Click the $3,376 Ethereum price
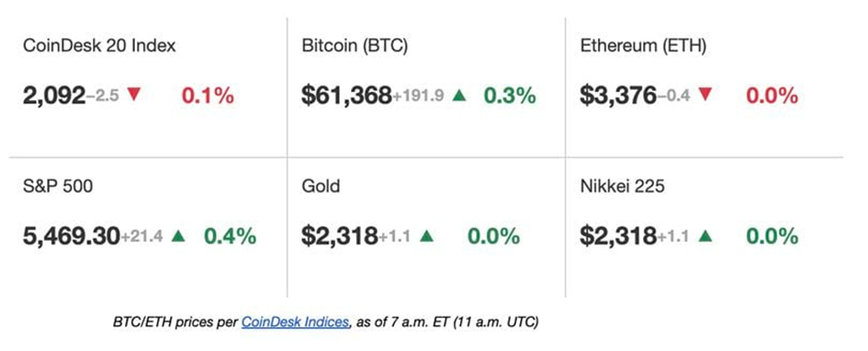 (618, 96)
